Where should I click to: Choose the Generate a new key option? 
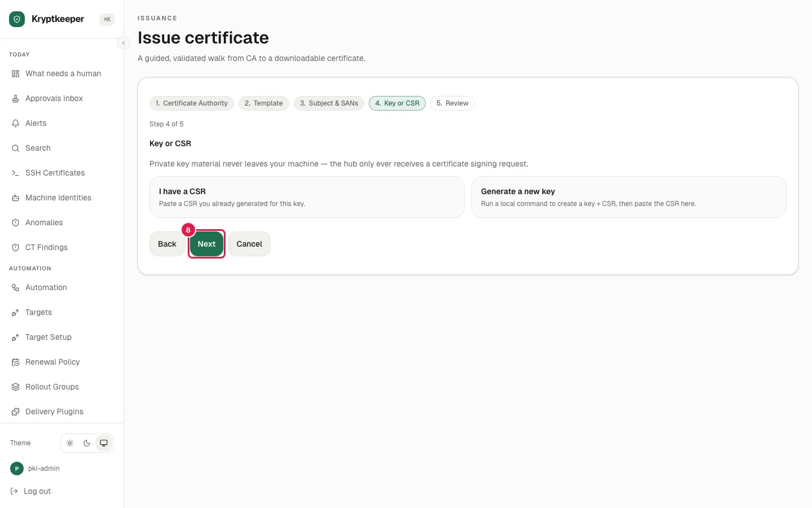coord(629,197)
